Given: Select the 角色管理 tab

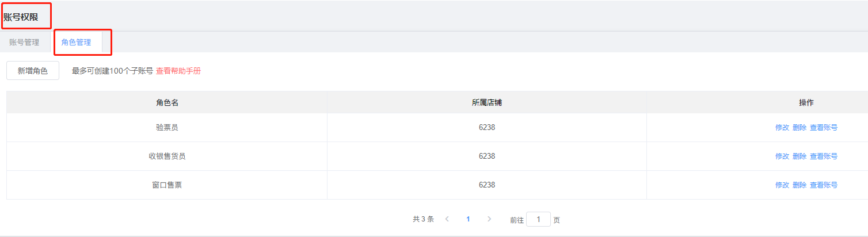Looking at the screenshot, I should click(76, 42).
